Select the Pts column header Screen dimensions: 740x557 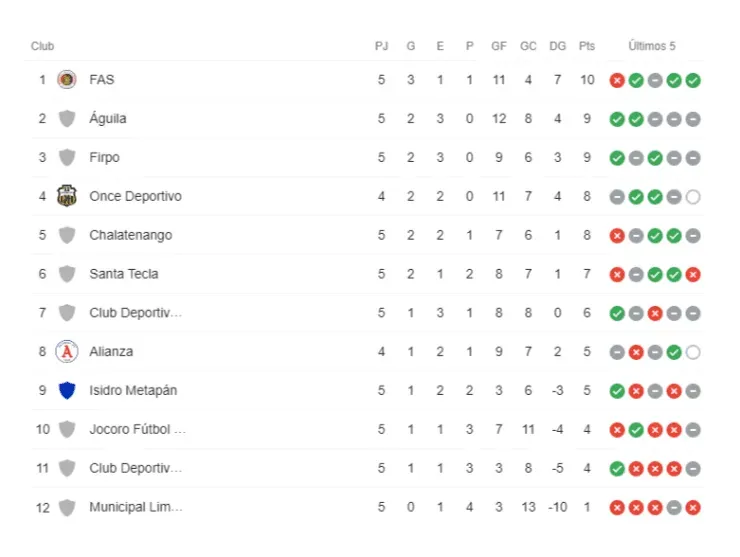(587, 46)
